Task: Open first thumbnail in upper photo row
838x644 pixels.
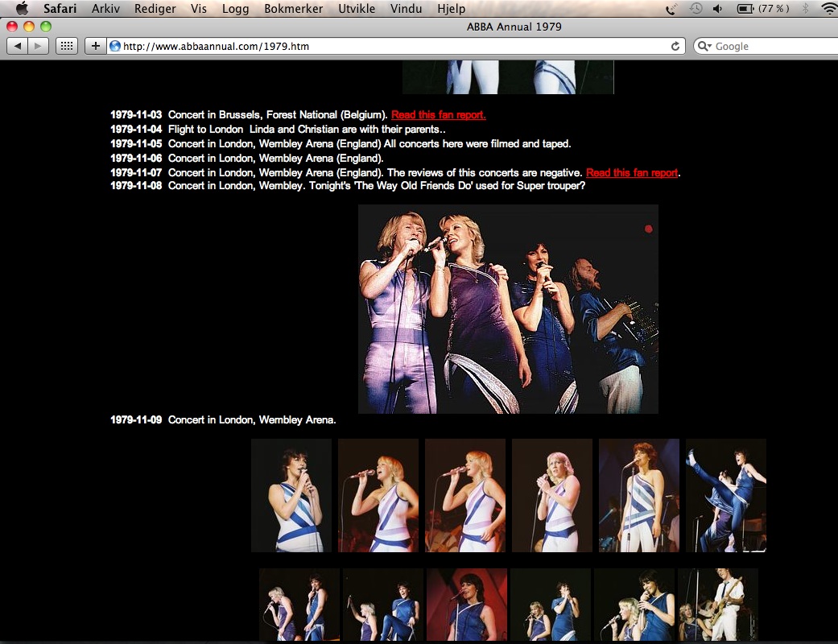Action: tap(291, 495)
